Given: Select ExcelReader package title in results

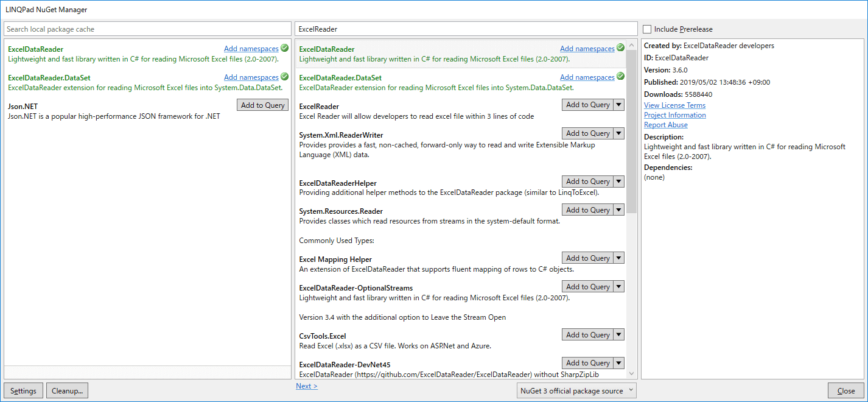Looking at the screenshot, I should pos(319,107).
